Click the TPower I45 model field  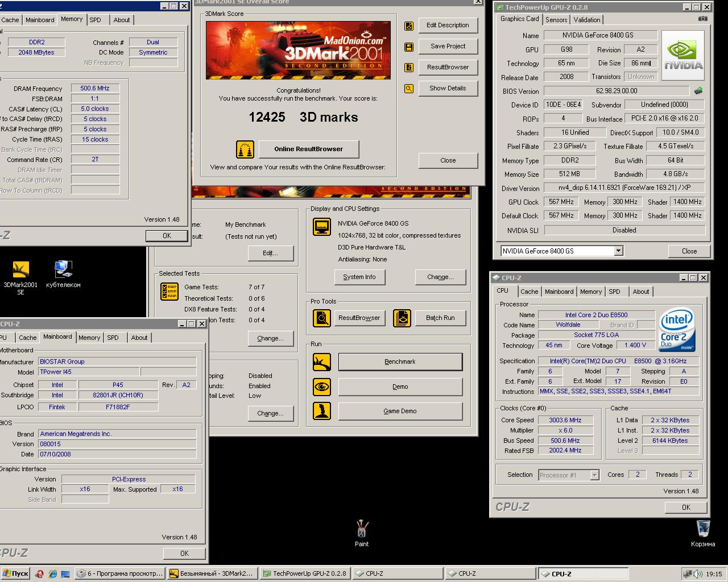[88, 372]
